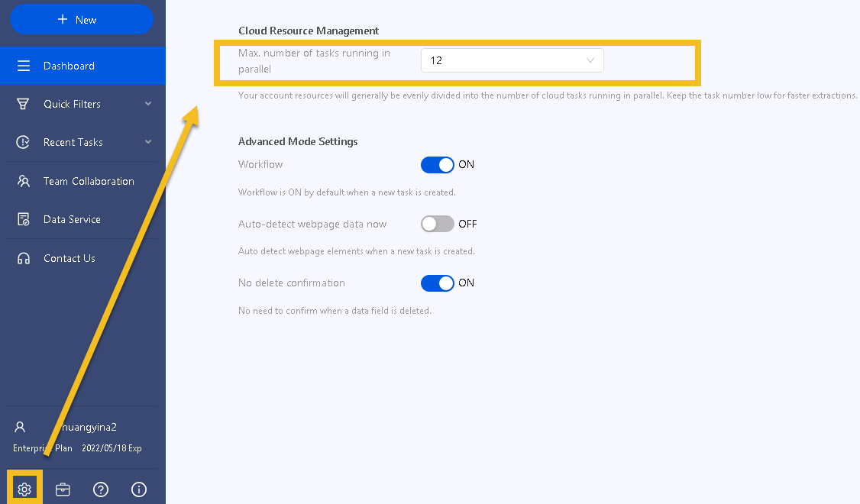Click the briefcase toolbox icon
The image size is (860, 504).
click(63, 489)
